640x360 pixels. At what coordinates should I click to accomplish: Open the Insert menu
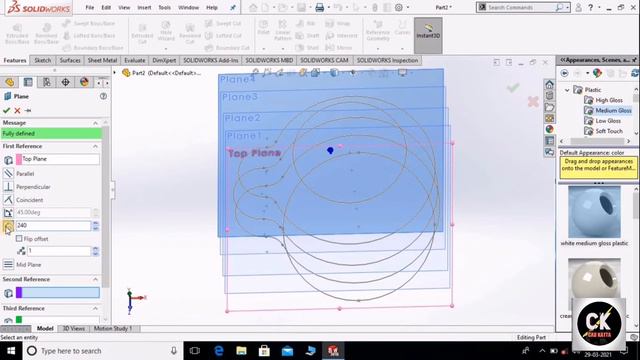[x=144, y=7]
